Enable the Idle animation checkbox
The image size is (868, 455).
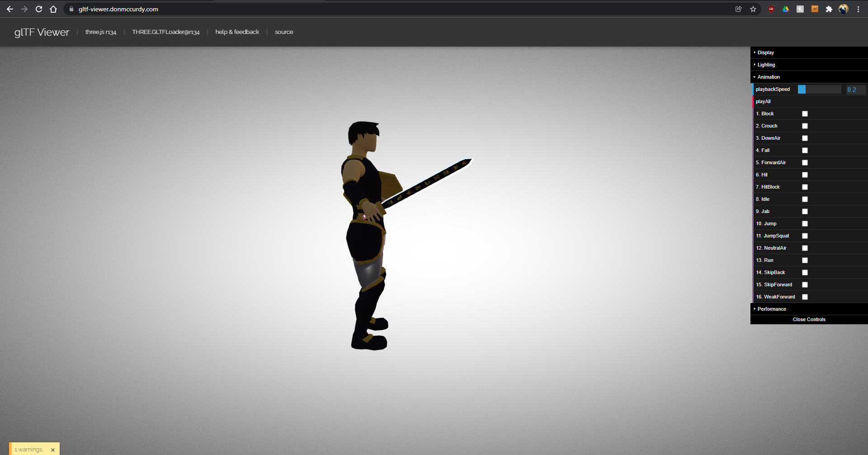pos(805,199)
